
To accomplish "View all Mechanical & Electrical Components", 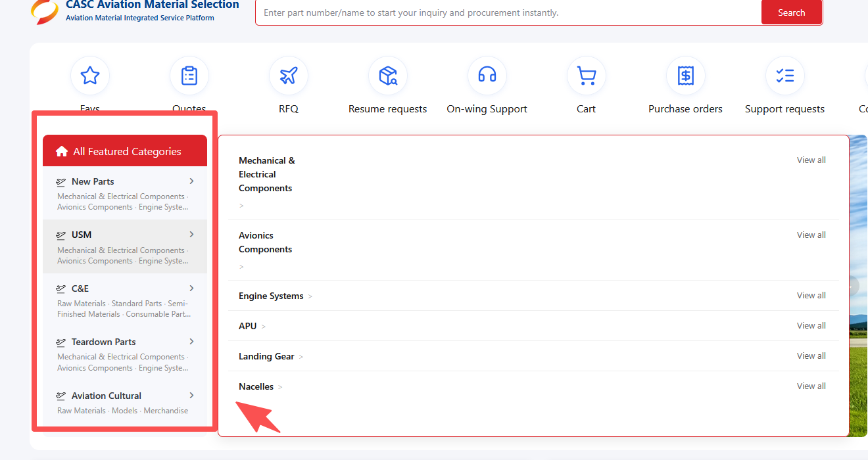I will (811, 160).
